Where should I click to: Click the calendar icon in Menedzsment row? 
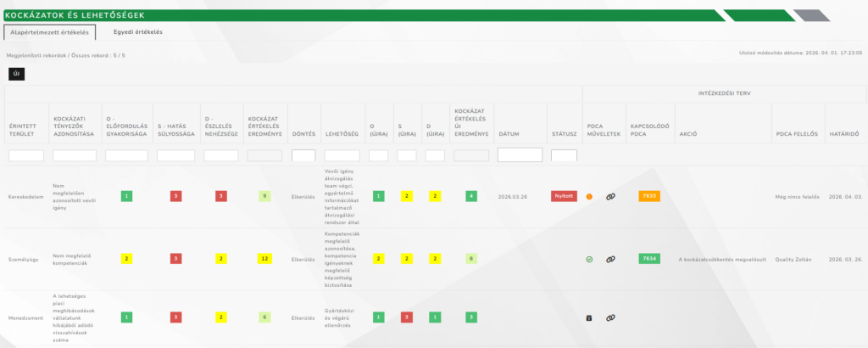(589, 317)
